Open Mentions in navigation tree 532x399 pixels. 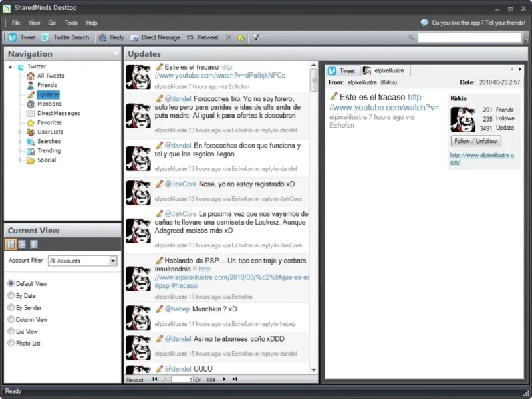(49, 104)
